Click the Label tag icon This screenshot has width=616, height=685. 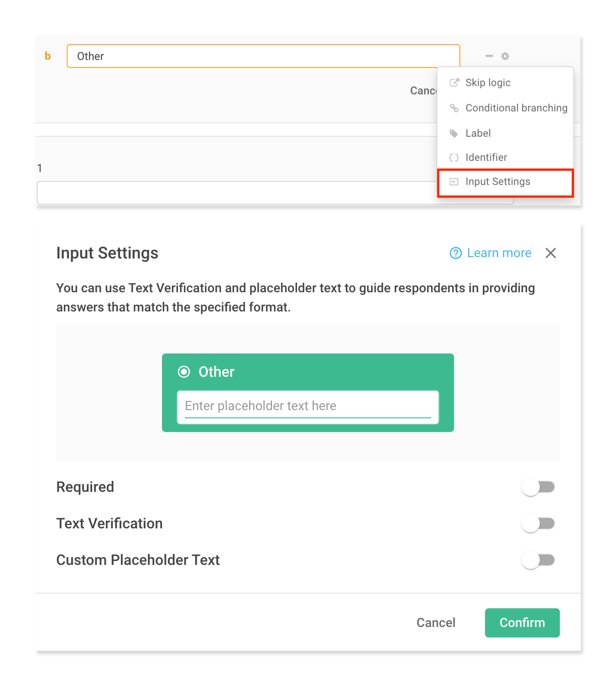point(454,133)
